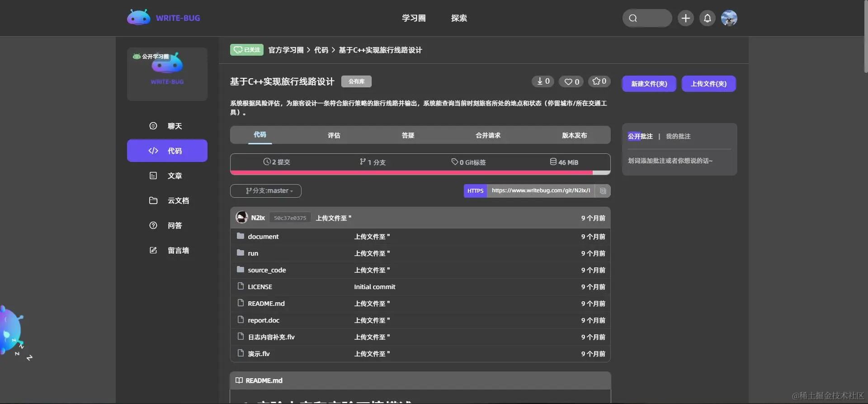Image resolution: width=868 pixels, height=404 pixels.
Task: Click the plus create button in header
Action: tap(686, 18)
